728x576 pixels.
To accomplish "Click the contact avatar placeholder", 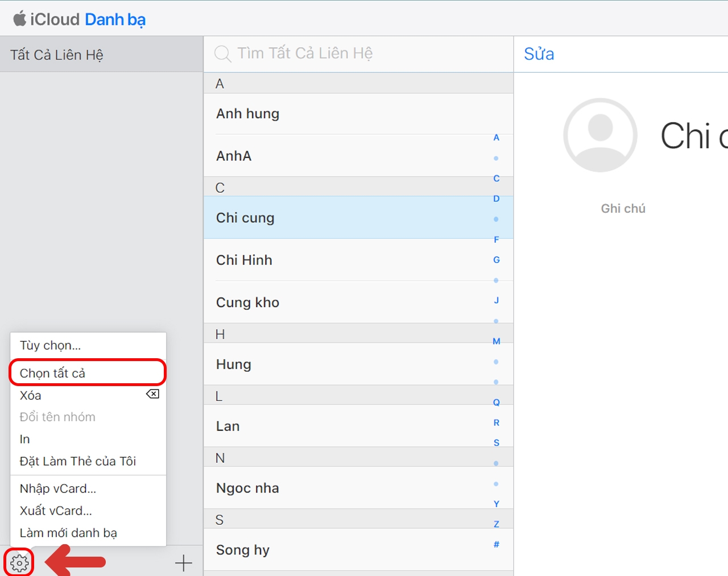I will [600, 135].
